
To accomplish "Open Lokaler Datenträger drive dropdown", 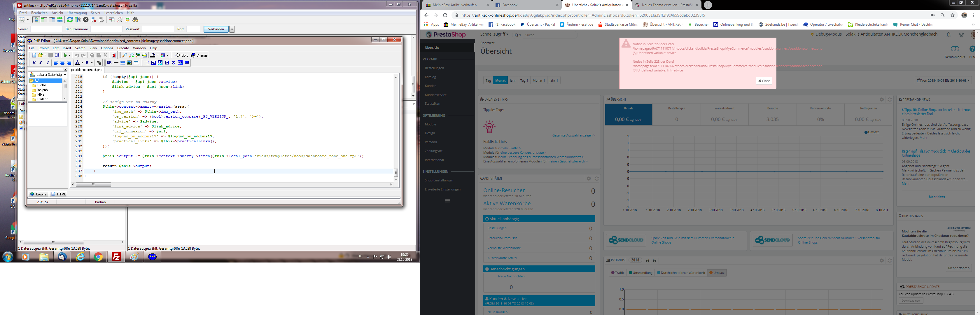I will coord(65,75).
